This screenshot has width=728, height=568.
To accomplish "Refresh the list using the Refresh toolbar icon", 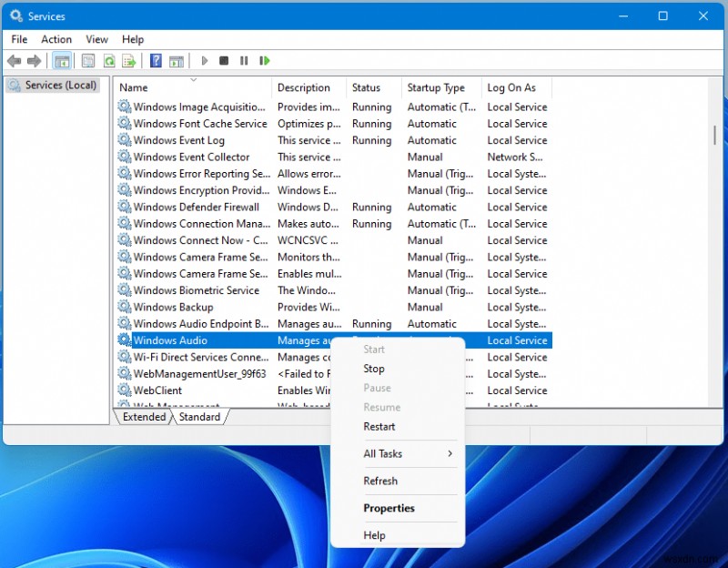I will click(110, 61).
